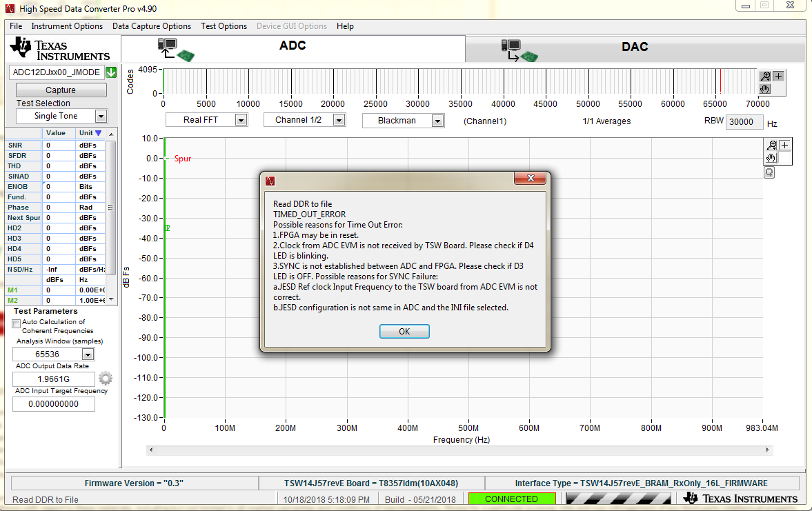The height and width of the screenshot is (511, 812).
Task: Open the Analysis Window samples dropdown
Action: pyautogui.click(x=88, y=354)
